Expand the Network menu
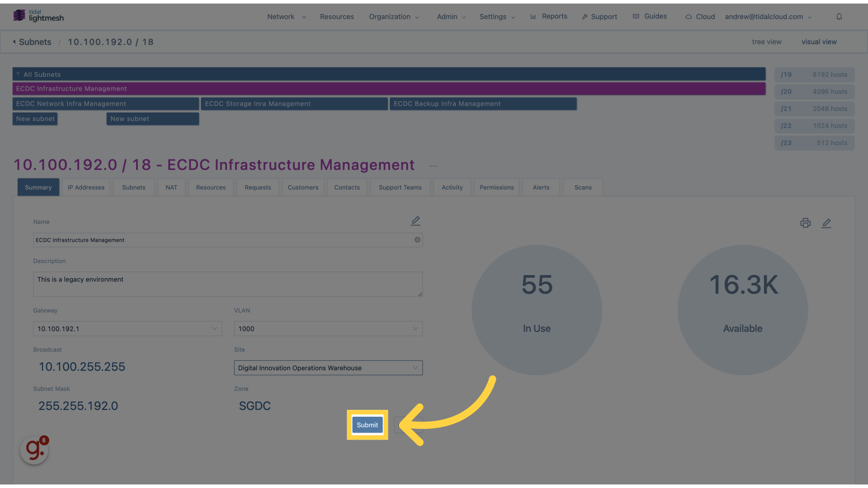Viewport: 868px width, 488px height. (287, 17)
